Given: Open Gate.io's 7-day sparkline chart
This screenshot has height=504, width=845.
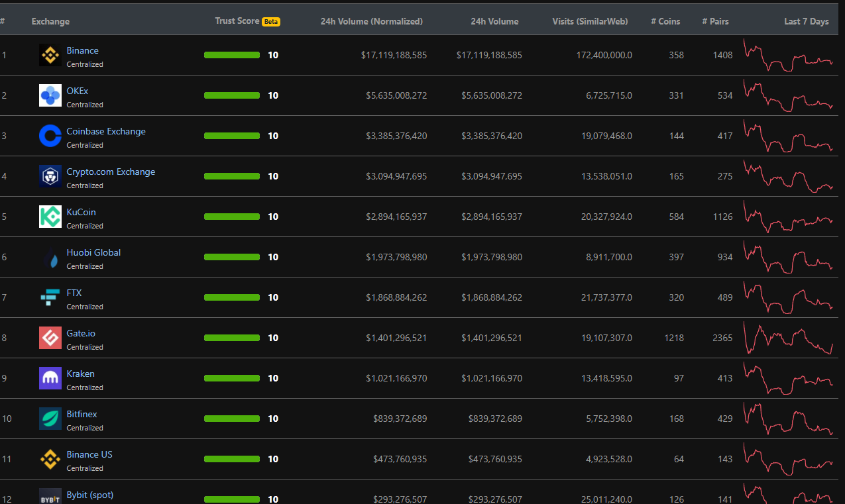Looking at the screenshot, I should click(x=788, y=338).
